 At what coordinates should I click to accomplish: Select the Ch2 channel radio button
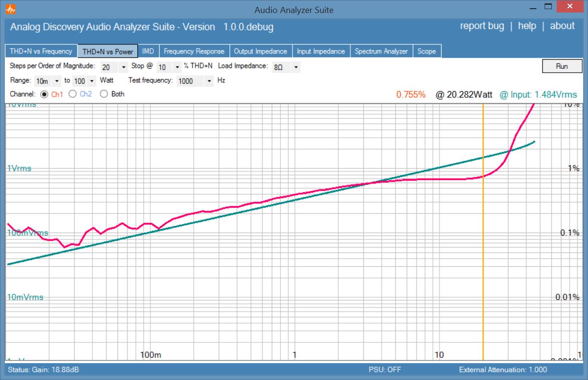[x=73, y=94]
